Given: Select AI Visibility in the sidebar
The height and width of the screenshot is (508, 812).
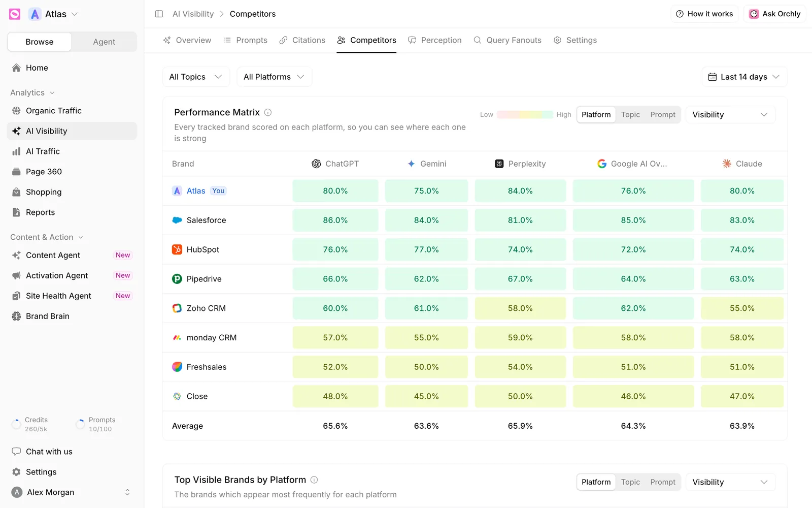Looking at the screenshot, I should pyautogui.click(x=72, y=131).
